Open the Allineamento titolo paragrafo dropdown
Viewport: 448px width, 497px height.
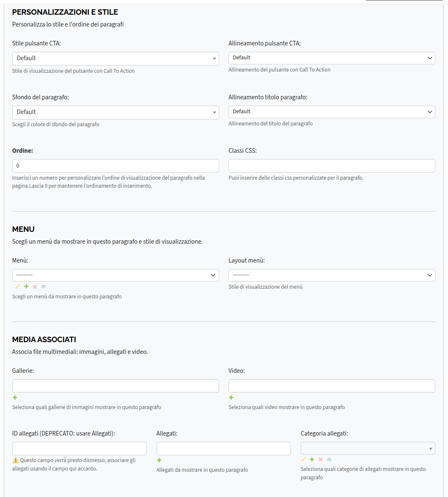pos(332,112)
